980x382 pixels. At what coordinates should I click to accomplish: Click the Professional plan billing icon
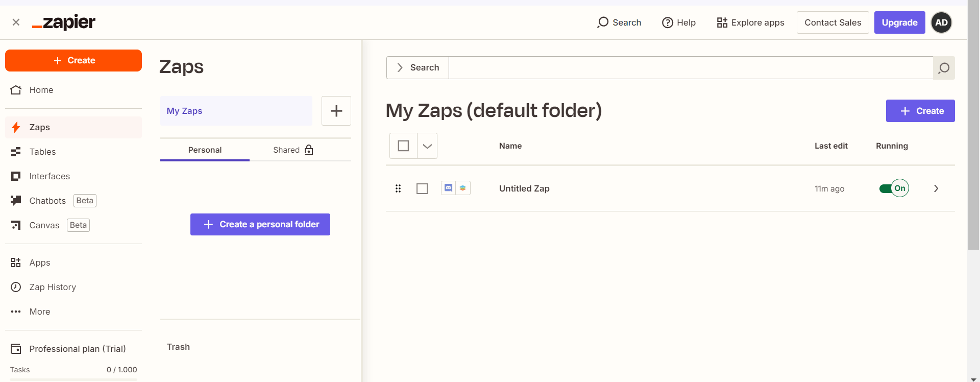(16, 349)
